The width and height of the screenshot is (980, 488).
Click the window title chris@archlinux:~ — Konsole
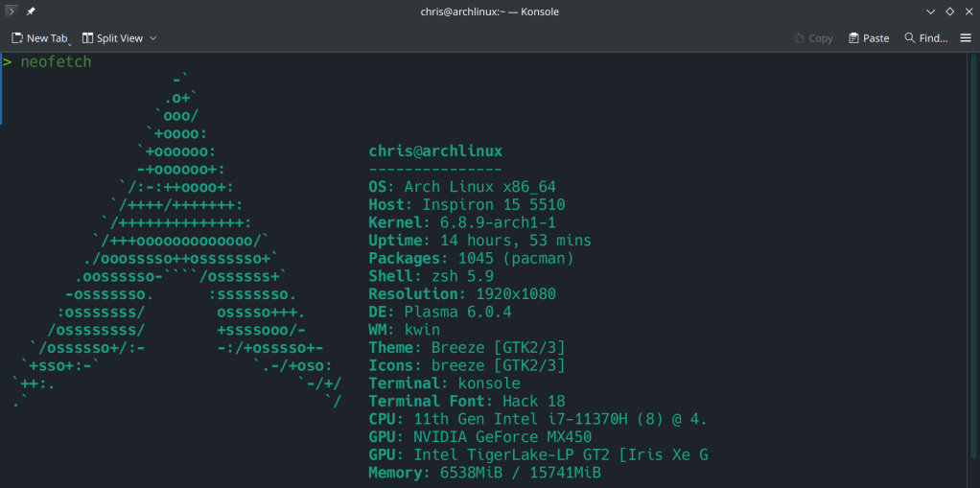coord(489,12)
